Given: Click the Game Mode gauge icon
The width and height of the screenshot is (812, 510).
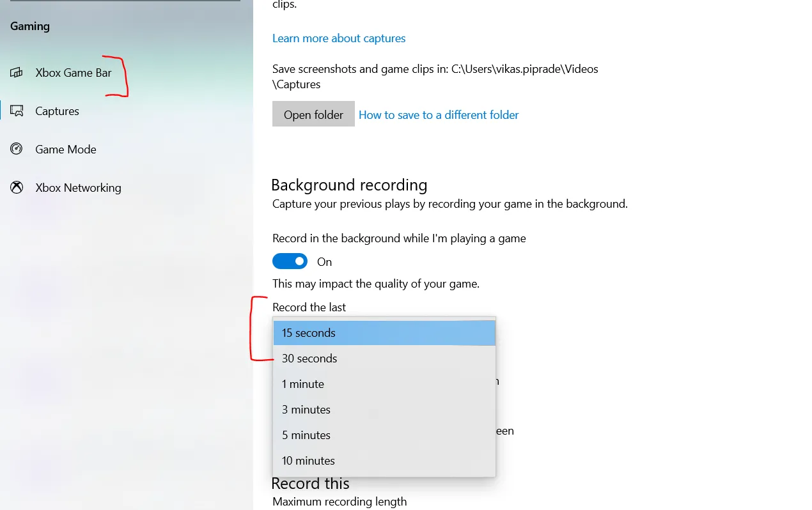Looking at the screenshot, I should pyautogui.click(x=17, y=149).
